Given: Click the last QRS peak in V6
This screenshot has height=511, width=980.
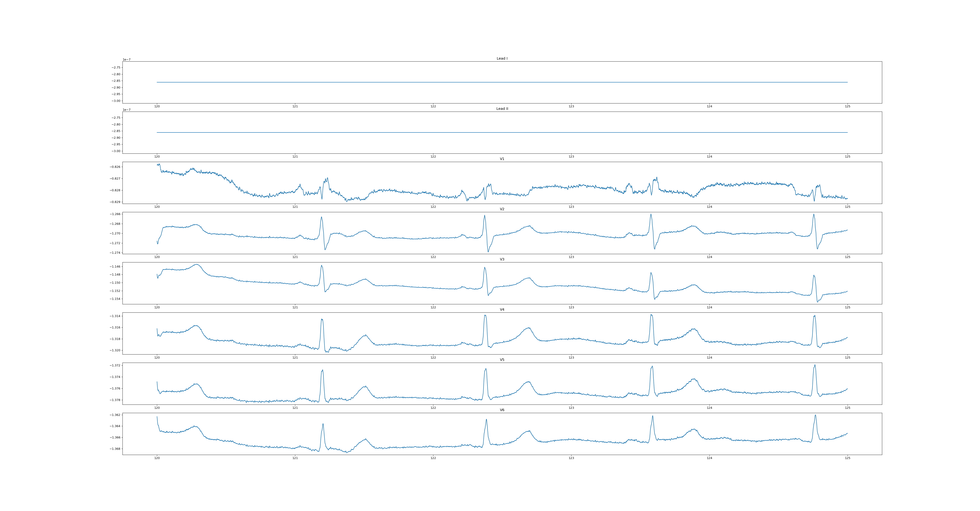Looking at the screenshot, I should pyautogui.click(x=815, y=415).
